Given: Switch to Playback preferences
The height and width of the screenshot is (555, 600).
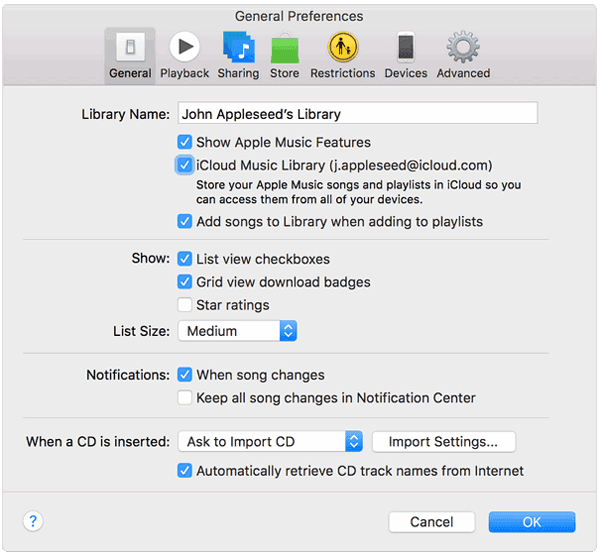Looking at the screenshot, I should point(184,56).
